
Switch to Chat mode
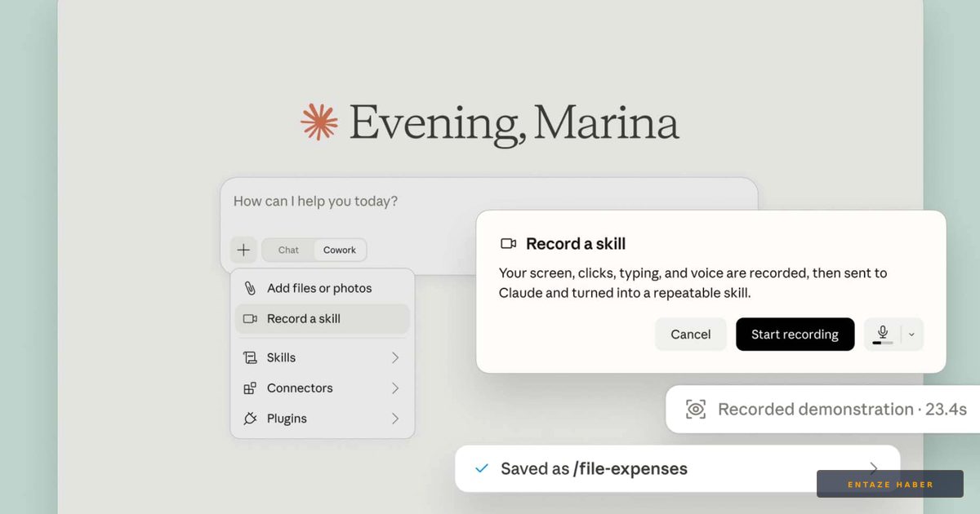point(288,250)
